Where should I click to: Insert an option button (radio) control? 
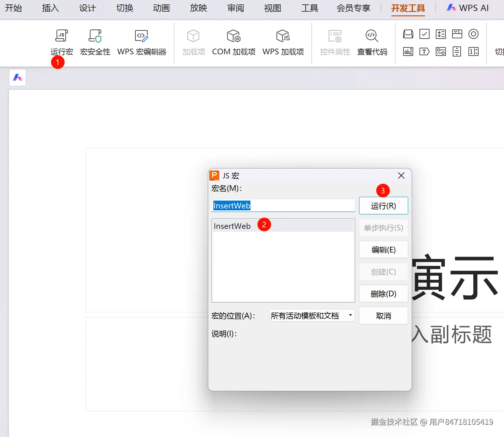(474, 34)
